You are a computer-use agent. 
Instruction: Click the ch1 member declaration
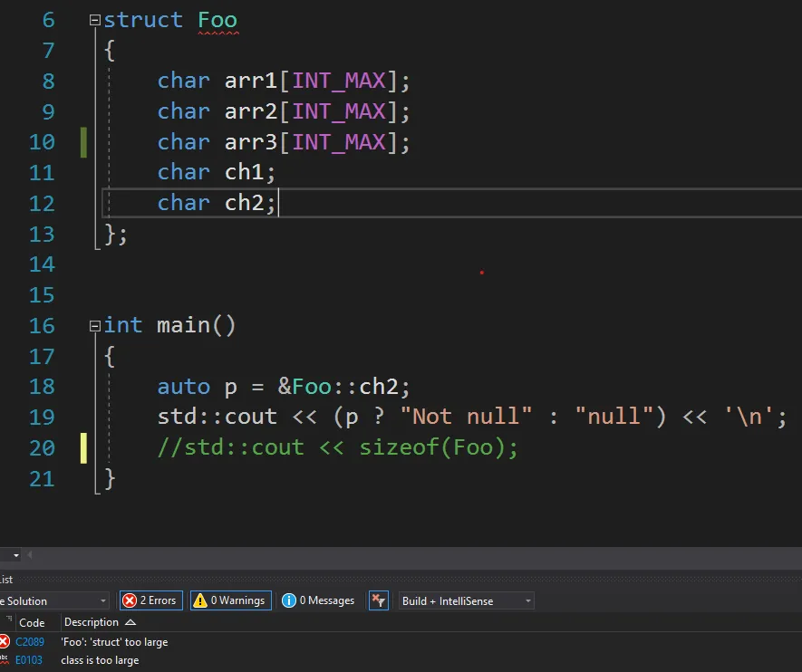pos(217,172)
